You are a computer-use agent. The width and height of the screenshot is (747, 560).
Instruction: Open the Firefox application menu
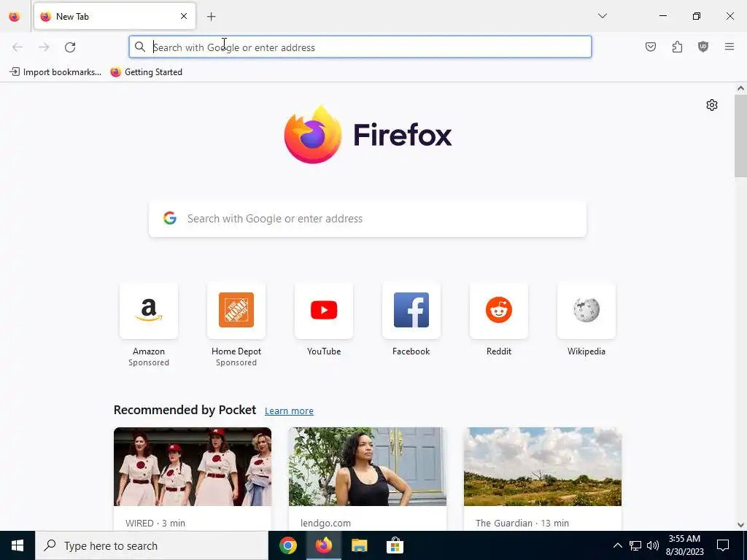point(729,47)
